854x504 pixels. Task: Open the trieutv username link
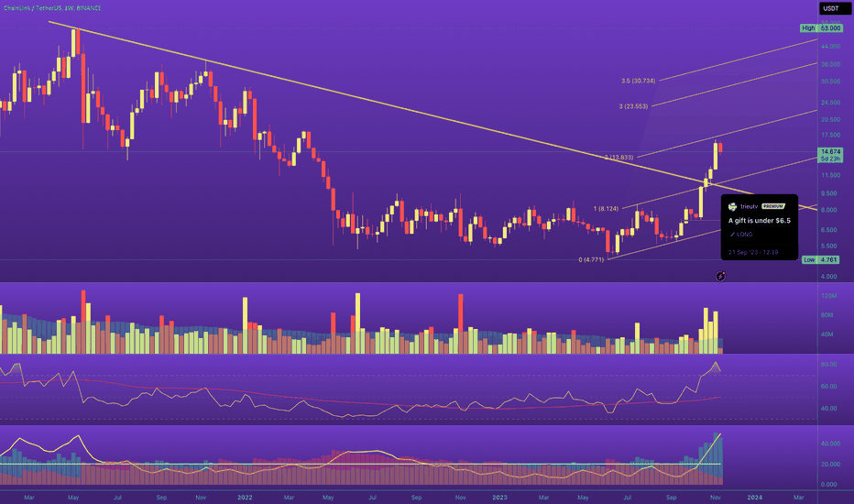pyautogui.click(x=749, y=206)
